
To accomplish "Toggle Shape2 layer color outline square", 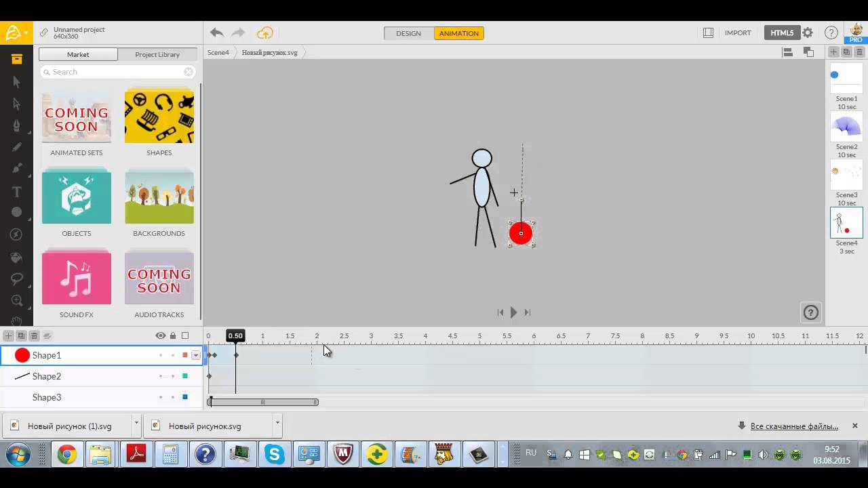I will point(185,376).
